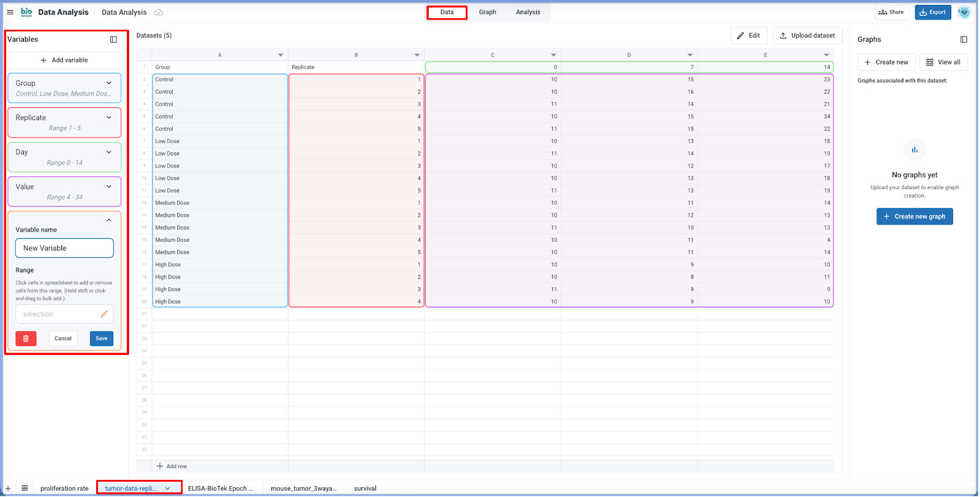Switch to the Graph tab
Viewport: 980px width, 497px height.
click(488, 12)
